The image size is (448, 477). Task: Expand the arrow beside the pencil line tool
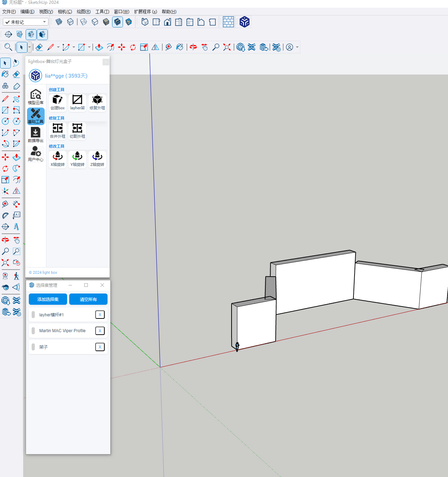pos(58,47)
